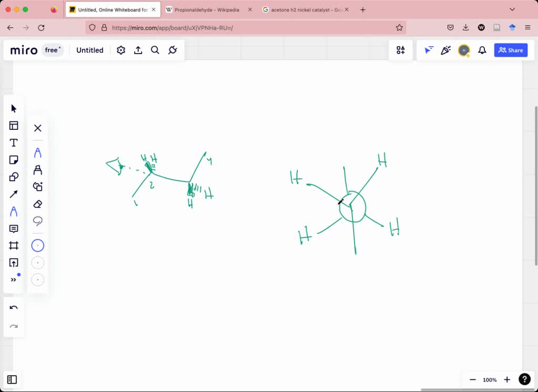Click the blue Share button
The height and width of the screenshot is (392, 538).
click(x=510, y=50)
